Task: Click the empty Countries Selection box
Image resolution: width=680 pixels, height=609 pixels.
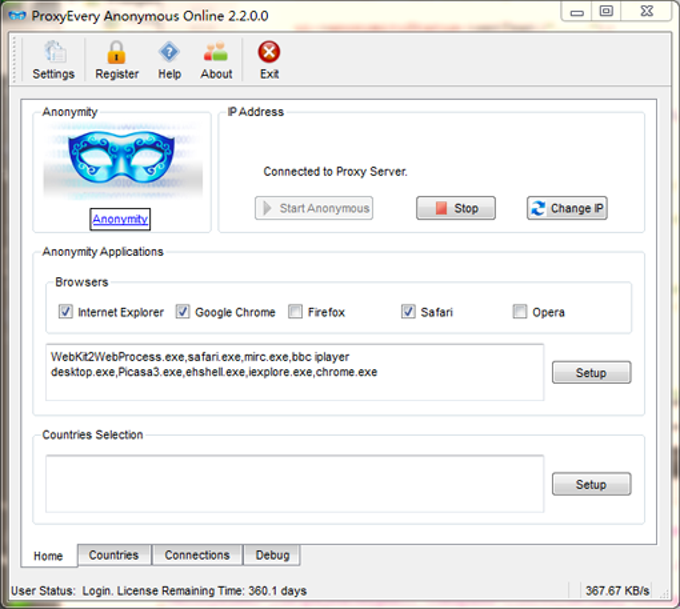Action: coord(295,484)
